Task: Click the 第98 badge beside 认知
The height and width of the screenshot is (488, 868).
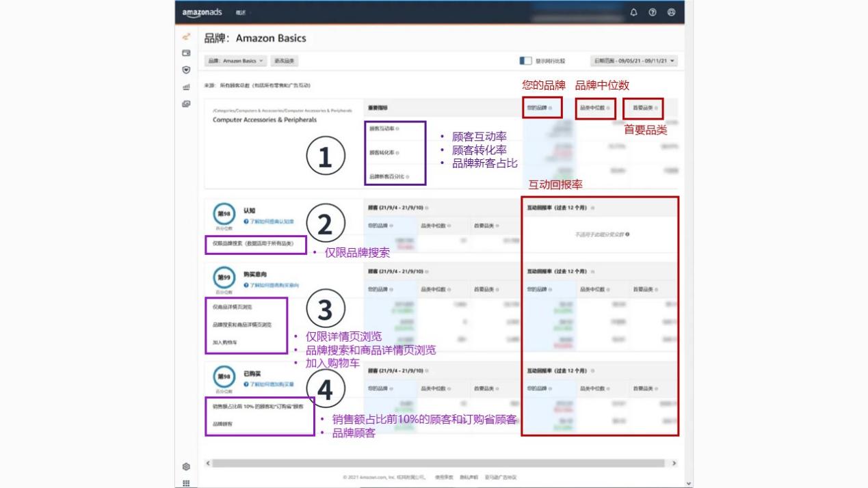Action: click(x=224, y=214)
